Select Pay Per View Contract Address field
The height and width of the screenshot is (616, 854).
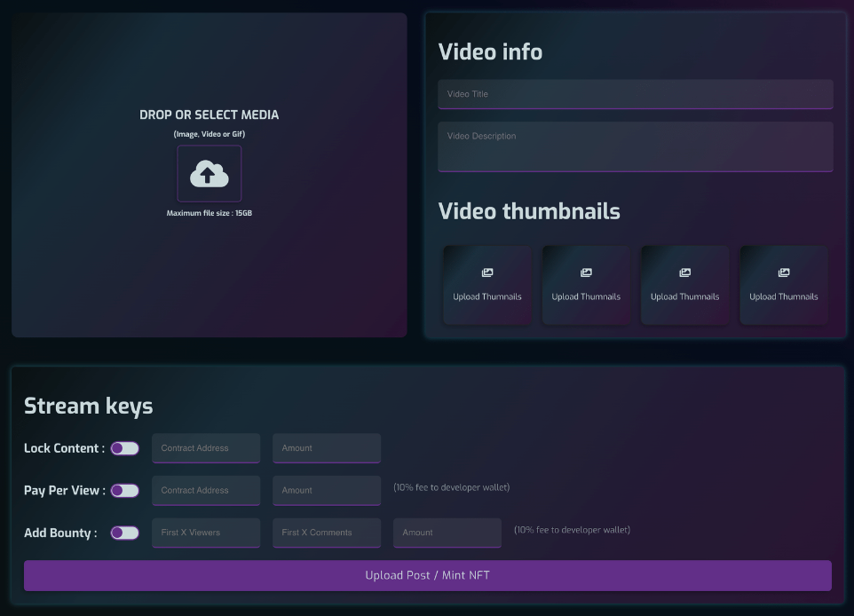coord(206,491)
